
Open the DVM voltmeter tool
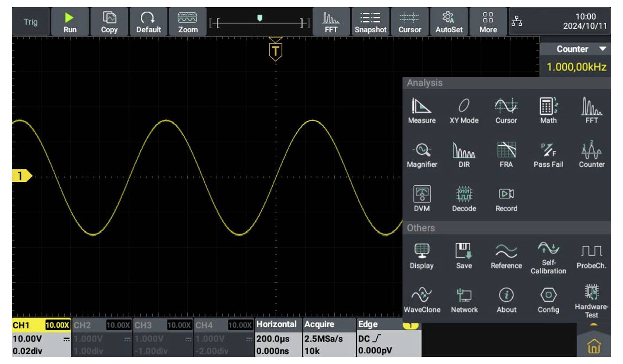pyautogui.click(x=422, y=199)
